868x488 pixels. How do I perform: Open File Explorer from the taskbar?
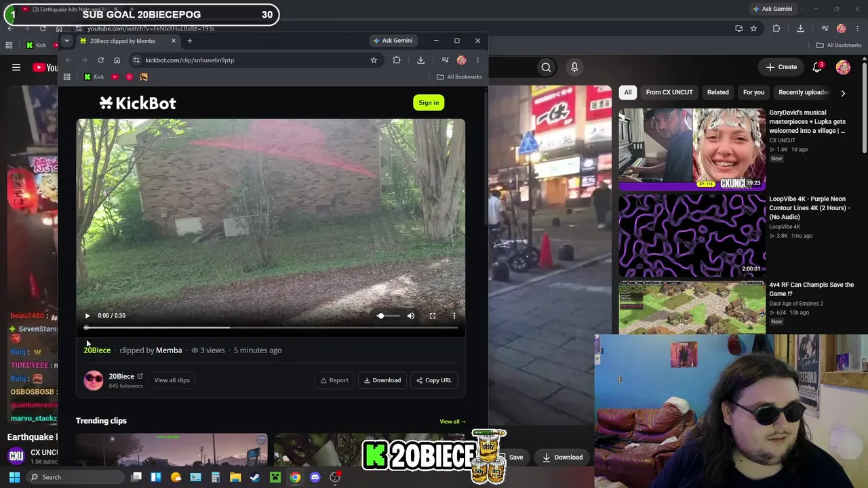235,477
